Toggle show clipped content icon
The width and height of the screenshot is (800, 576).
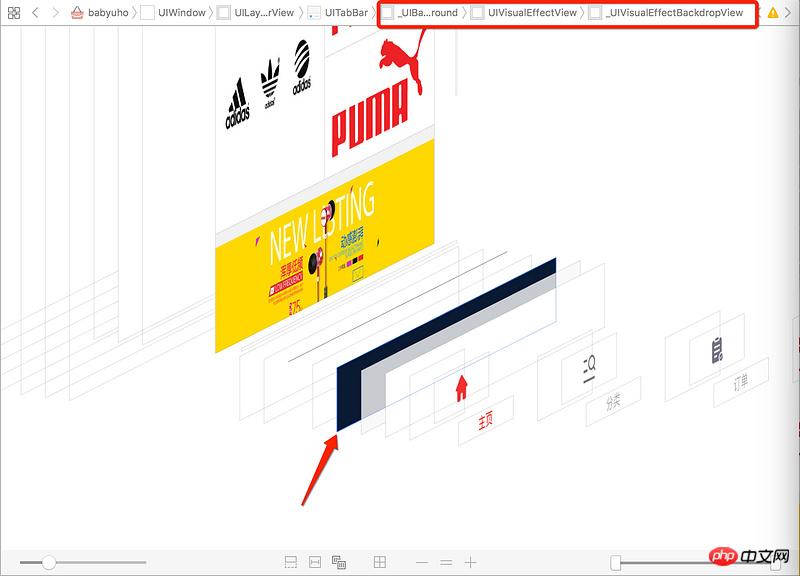290,562
